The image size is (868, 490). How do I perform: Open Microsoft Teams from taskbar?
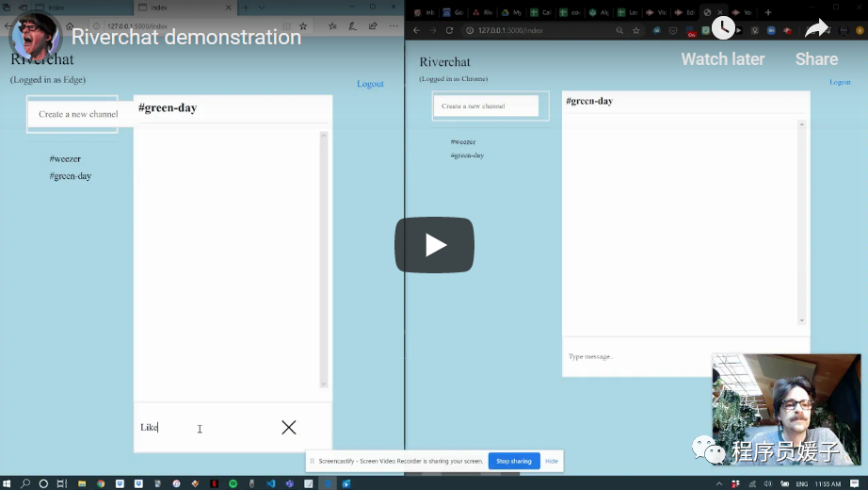pyautogui.click(x=290, y=483)
